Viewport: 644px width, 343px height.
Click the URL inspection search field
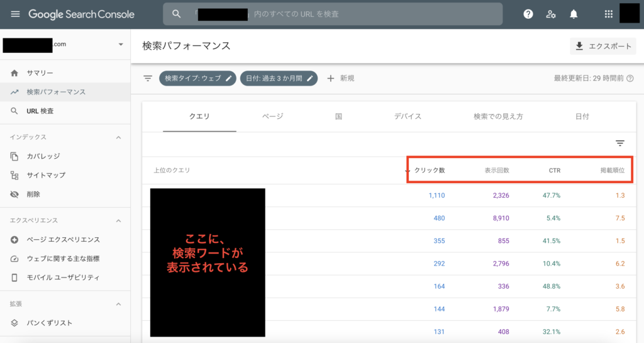(x=333, y=14)
